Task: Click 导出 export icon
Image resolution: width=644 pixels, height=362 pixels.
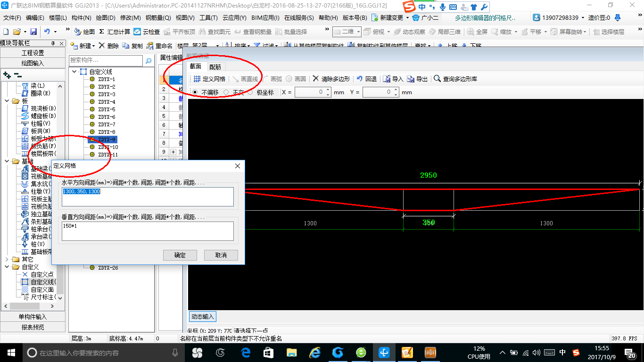Action: click(x=417, y=79)
